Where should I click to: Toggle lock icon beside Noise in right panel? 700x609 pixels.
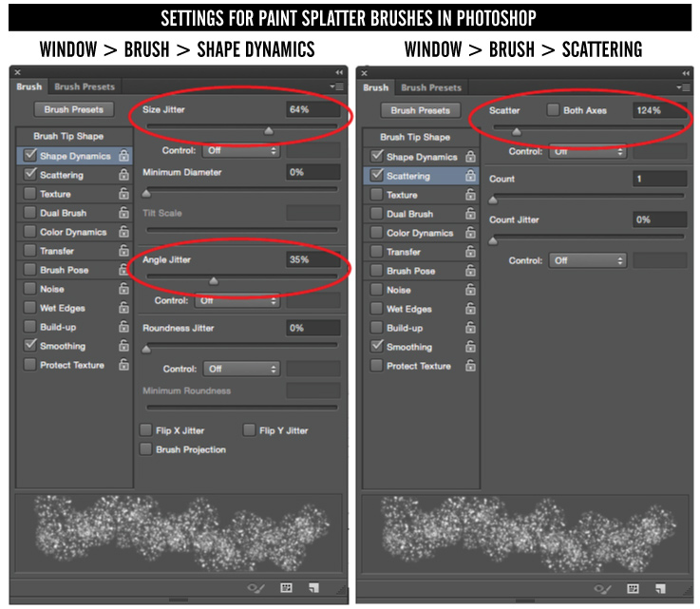(470, 290)
